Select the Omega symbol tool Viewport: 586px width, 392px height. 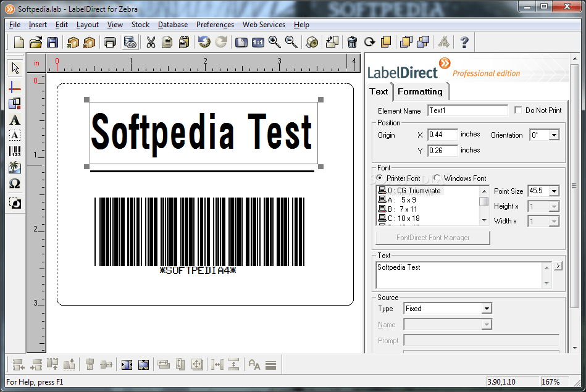(x=15, y=183)
